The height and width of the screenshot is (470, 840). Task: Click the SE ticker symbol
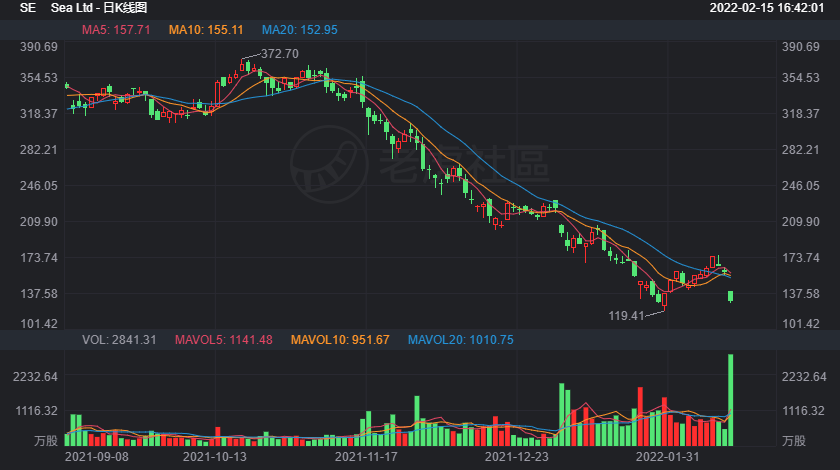tap(28, 8)
